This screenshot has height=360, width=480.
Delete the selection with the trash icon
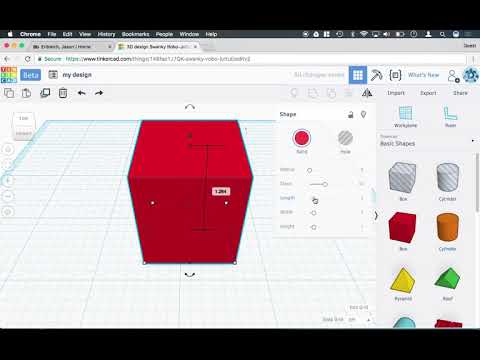(63, 93)
